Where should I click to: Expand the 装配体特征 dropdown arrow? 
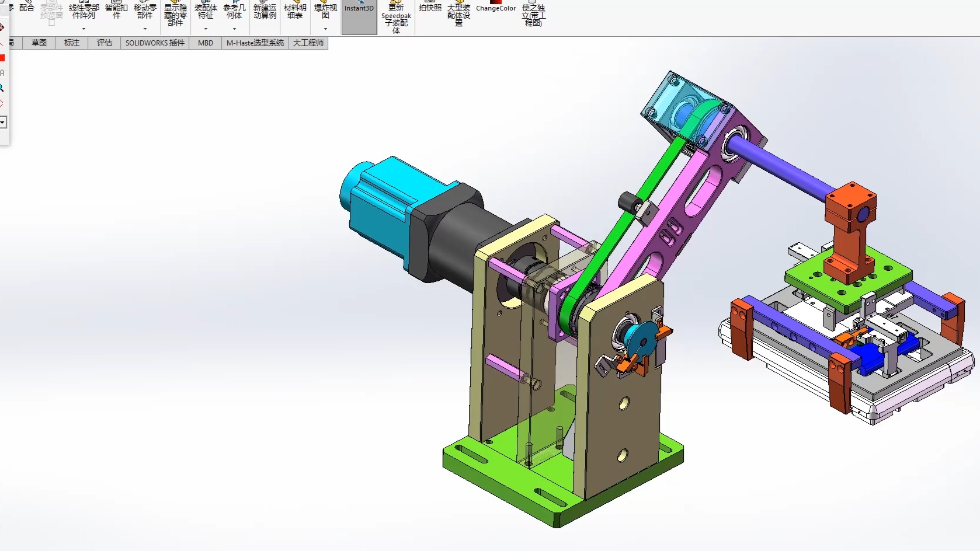pyautogui.click(x=206, y=29)
